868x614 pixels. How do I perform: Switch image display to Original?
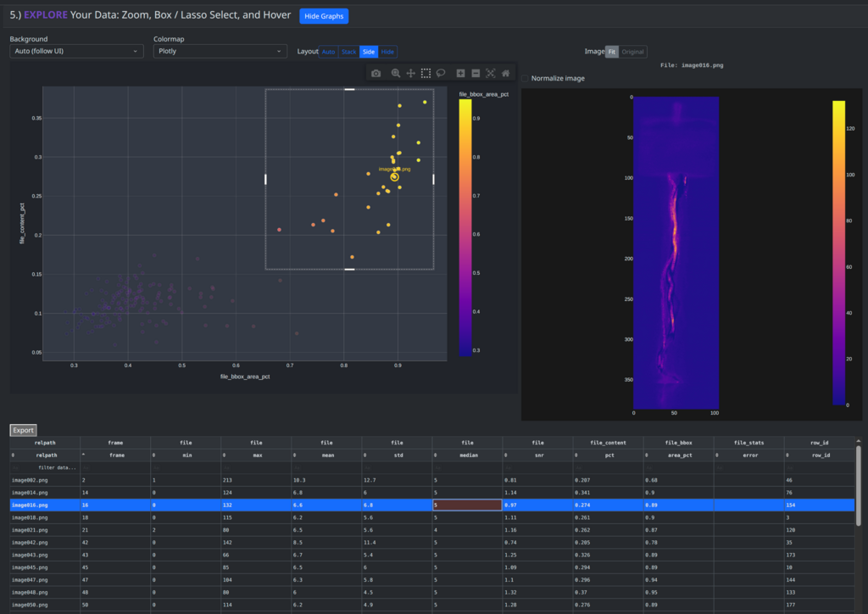tap(632, 52)
